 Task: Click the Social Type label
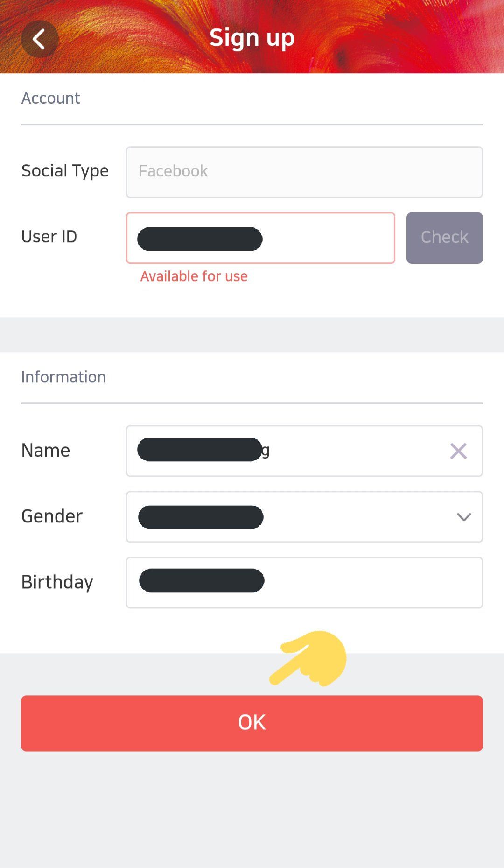[65, 171]
